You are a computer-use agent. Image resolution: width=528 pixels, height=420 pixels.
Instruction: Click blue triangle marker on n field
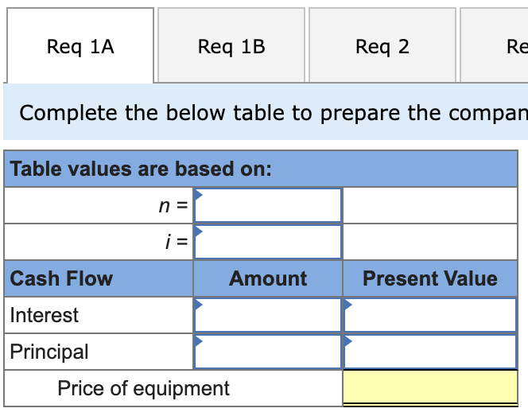tap(199, 194)
